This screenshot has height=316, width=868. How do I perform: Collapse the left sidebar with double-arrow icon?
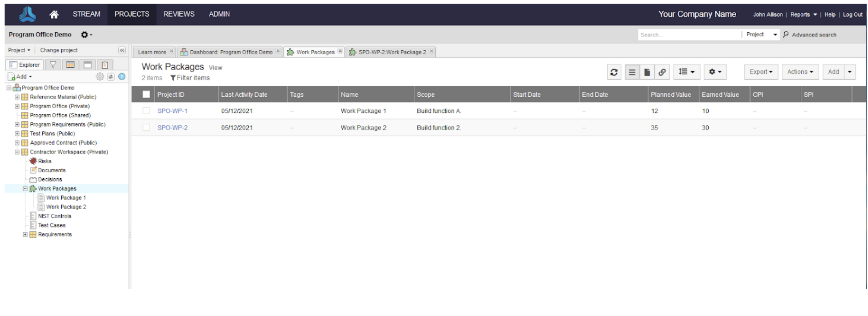[x=122, y=50]
